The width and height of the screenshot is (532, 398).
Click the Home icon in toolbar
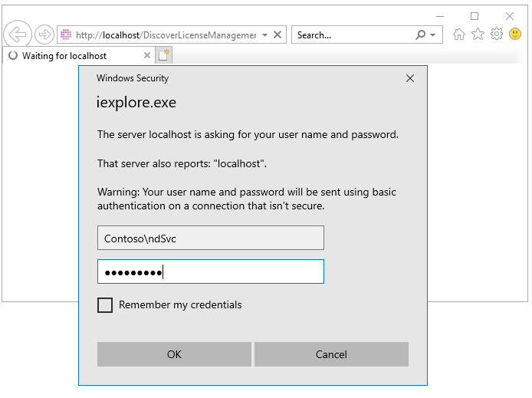tap(459, 35)
